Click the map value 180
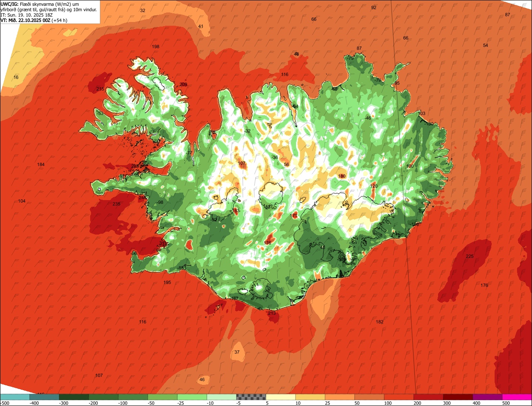 point(342,176)
